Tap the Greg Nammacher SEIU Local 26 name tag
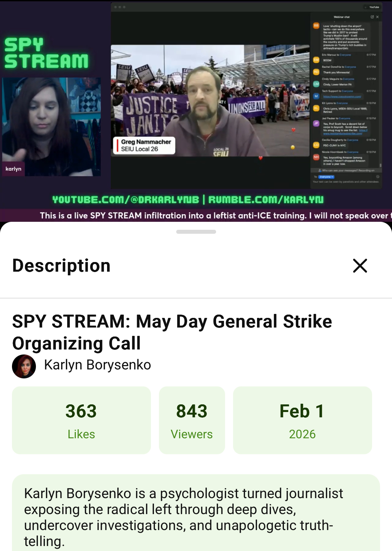The width and height of the screenshot is (392, 551). coord(144,145)
